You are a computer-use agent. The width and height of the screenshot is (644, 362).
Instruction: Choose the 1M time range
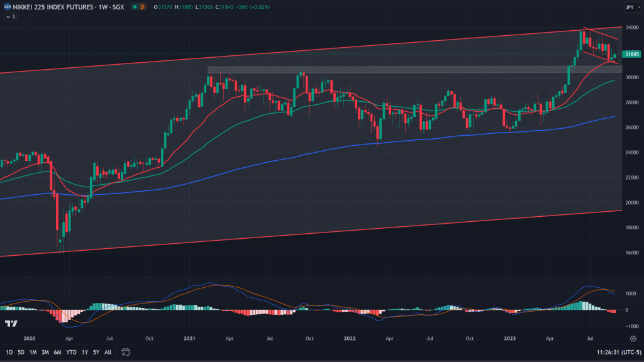(x=33, y=352)
